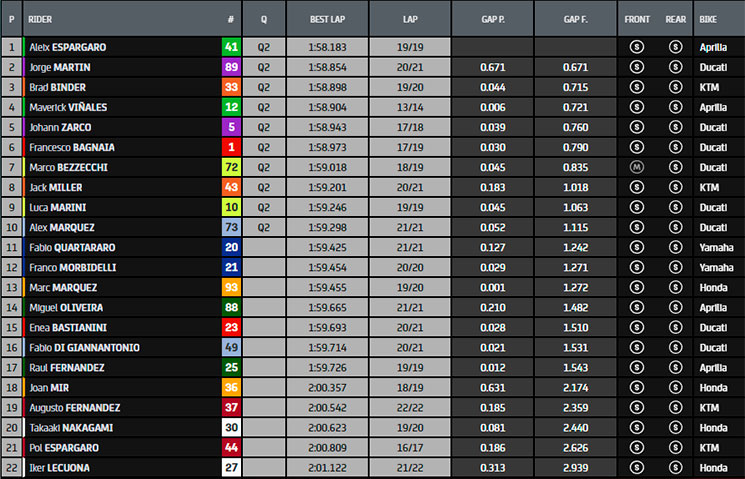
Task: Select rider name Iker LECUONA
Action: [59, 468]
